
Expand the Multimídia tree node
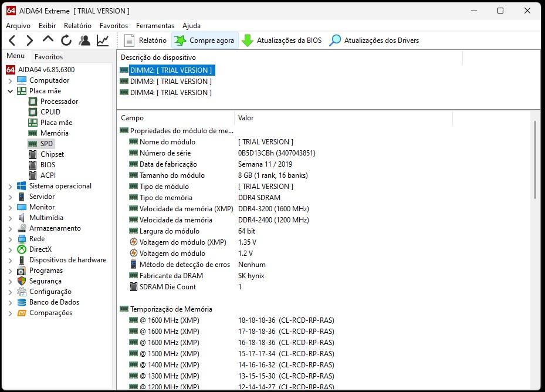(10, 218)
